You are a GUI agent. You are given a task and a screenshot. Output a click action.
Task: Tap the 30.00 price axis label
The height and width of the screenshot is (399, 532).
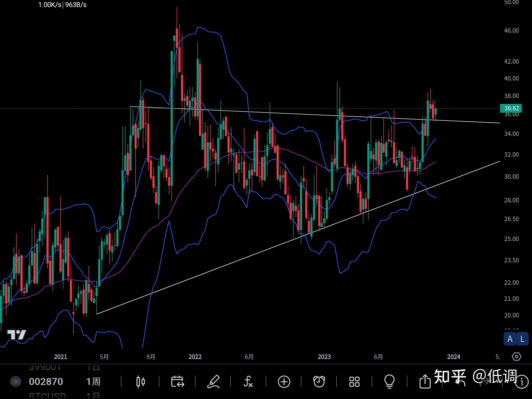pos(511,177)
